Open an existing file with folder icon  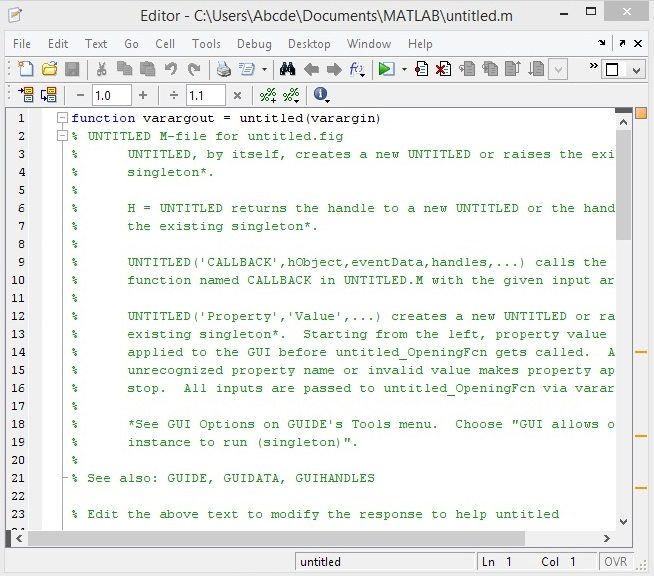pyautogui.click(x=49, y=69)
